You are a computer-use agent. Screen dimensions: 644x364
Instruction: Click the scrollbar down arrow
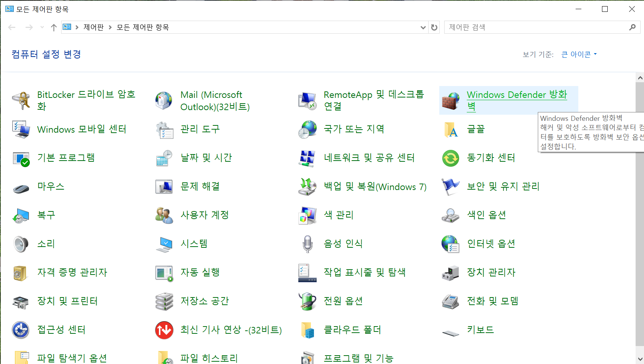(640, 359)
